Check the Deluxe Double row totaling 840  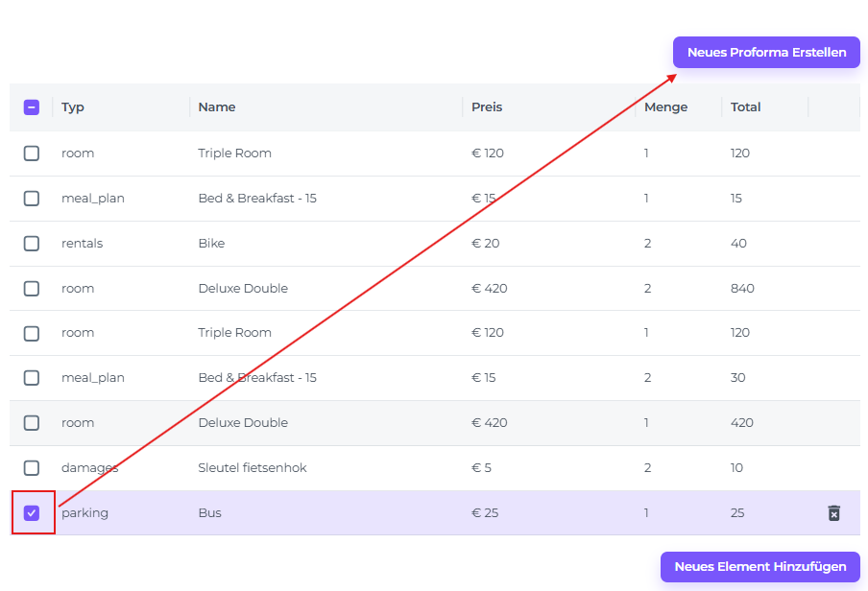click(x=32, y=289)
